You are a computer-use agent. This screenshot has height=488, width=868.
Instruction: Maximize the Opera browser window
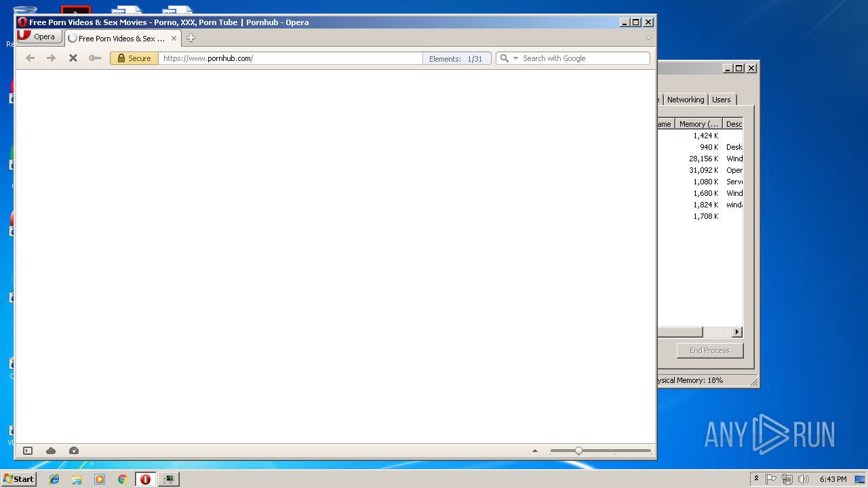(636, 22)
